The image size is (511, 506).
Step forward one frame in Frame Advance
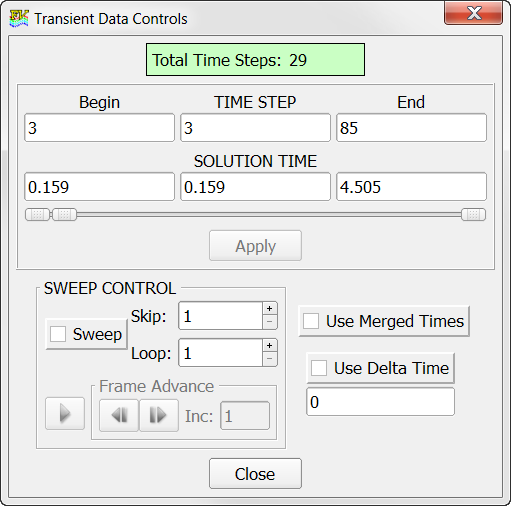159,416
